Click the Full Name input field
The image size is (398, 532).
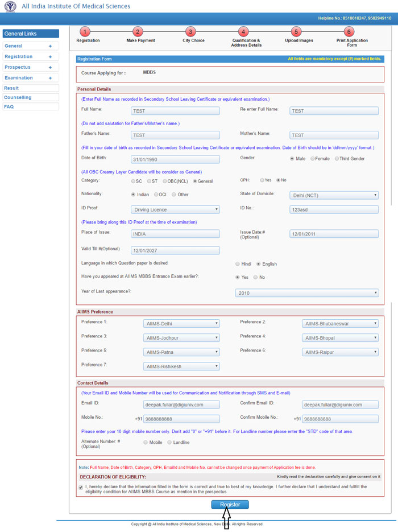point(175,111)
